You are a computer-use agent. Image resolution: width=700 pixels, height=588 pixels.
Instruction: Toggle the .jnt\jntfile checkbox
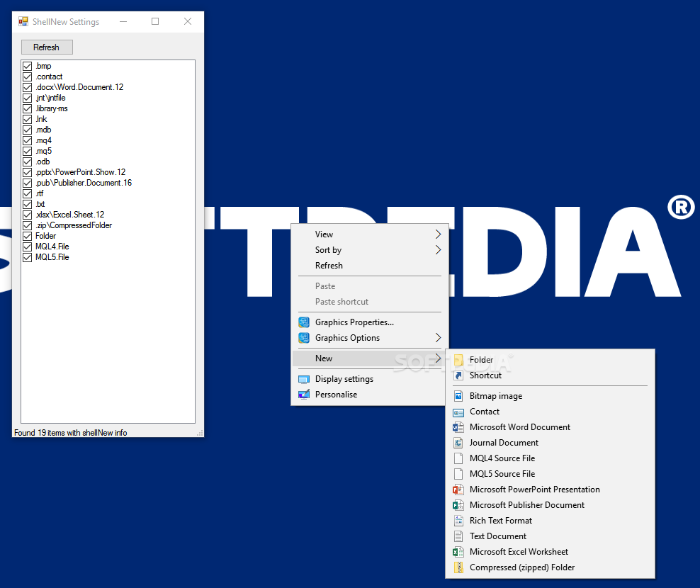tap(27, 98)
